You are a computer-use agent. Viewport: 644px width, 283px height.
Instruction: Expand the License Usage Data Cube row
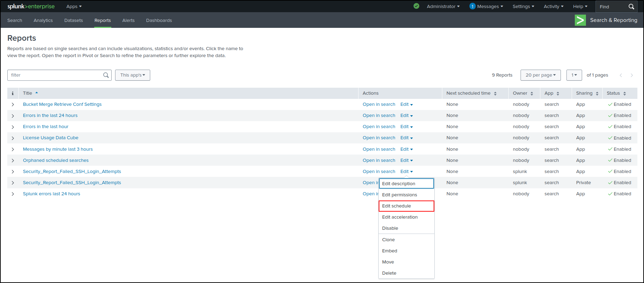click(x=13, y=138)
